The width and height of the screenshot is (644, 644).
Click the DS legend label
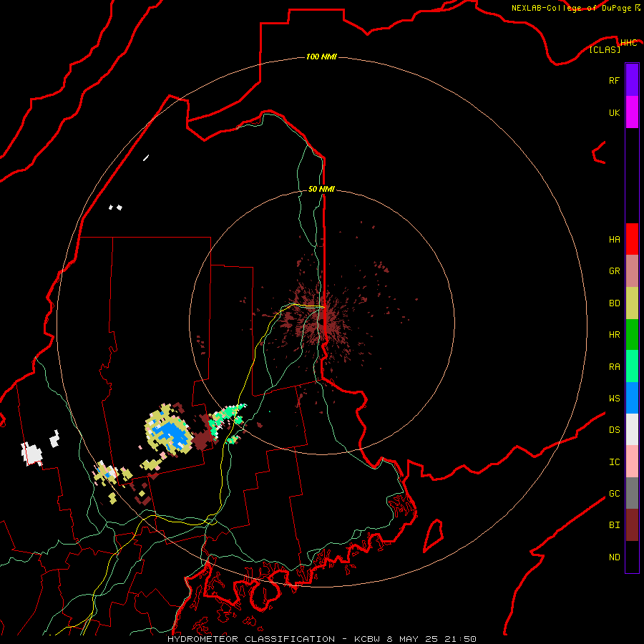(x=614, y=430)
